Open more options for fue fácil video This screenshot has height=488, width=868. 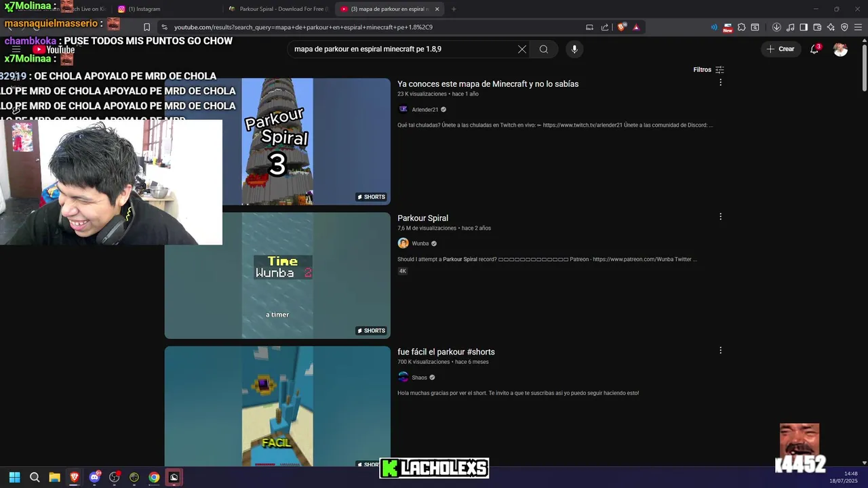click(x=720, y=350)
